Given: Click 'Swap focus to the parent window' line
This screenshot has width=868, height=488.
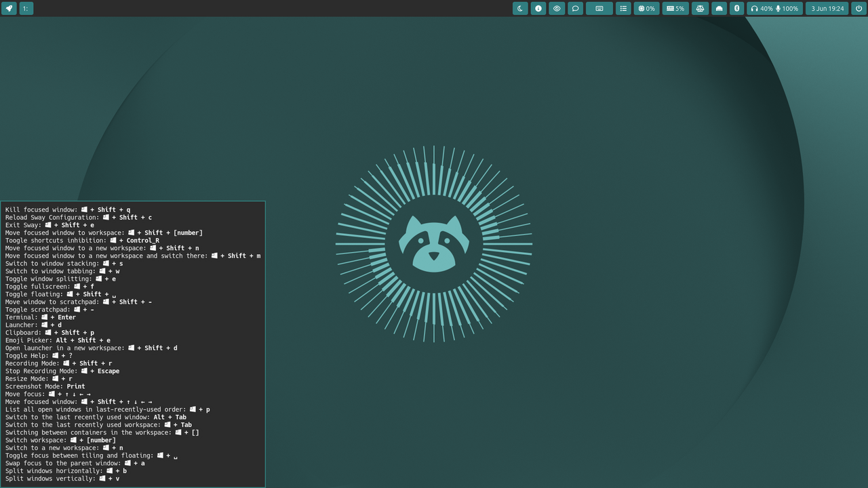Looking at the screenshot, I should pos(75,463).
